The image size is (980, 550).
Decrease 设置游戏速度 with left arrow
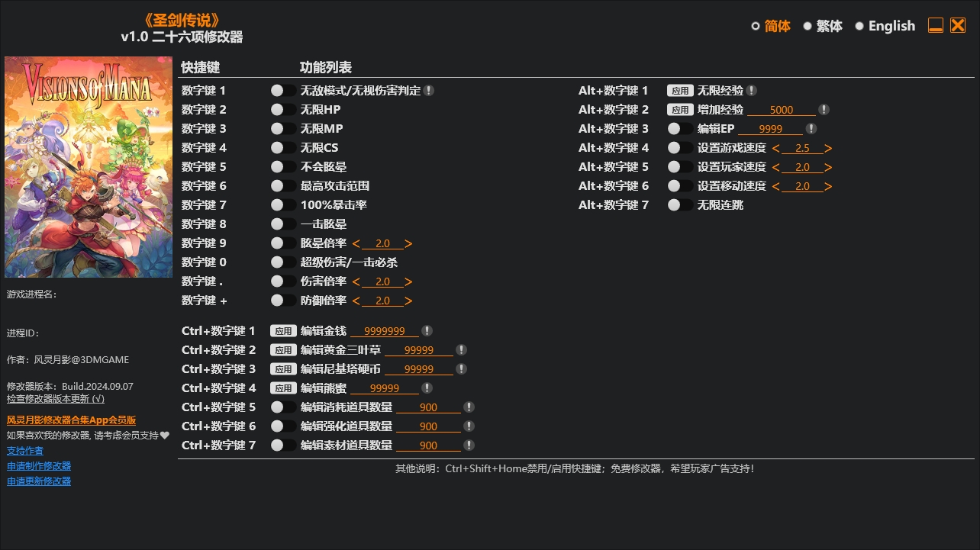point(776,149)
